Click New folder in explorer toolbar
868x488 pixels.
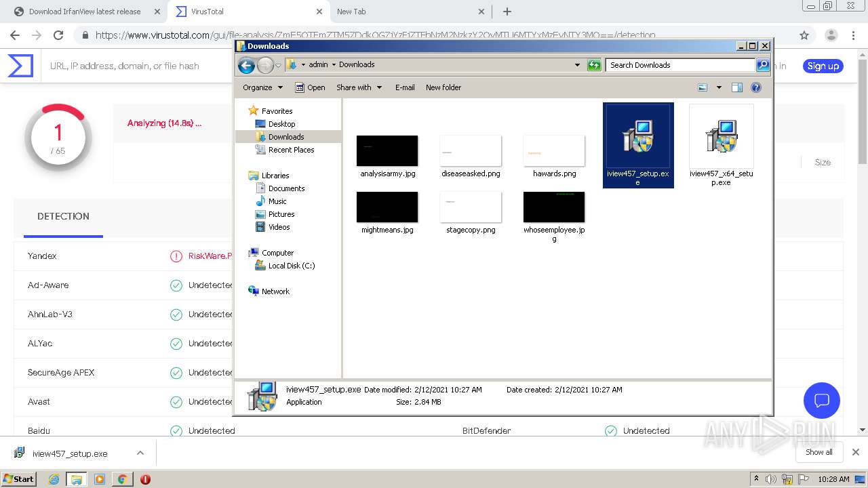[x=443, y=87]
